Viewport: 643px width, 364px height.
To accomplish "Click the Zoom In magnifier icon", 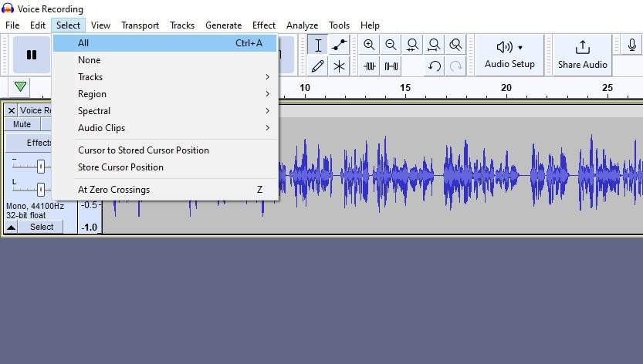I will [369, 45].
